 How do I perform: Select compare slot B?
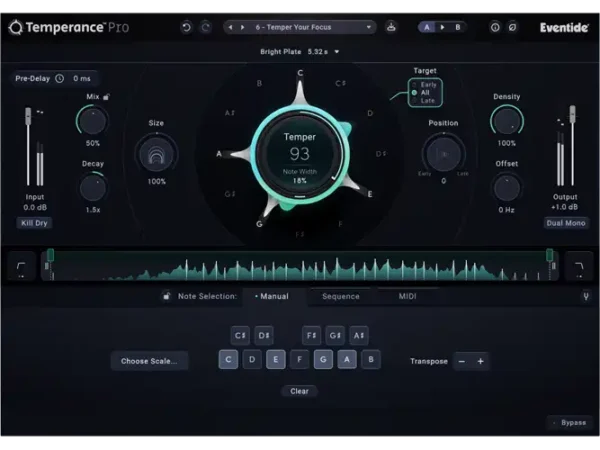click(x=458, y=27)
